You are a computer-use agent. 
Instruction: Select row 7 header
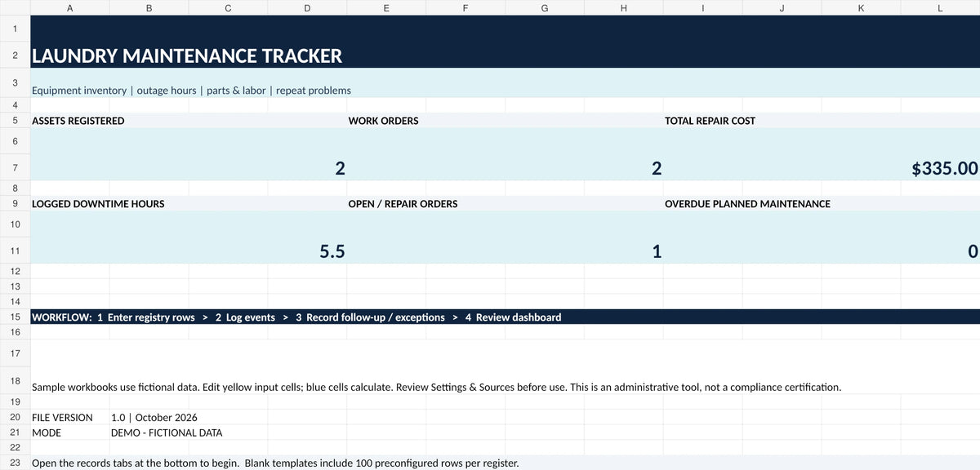pyautogui.click(x=15, y=169)
